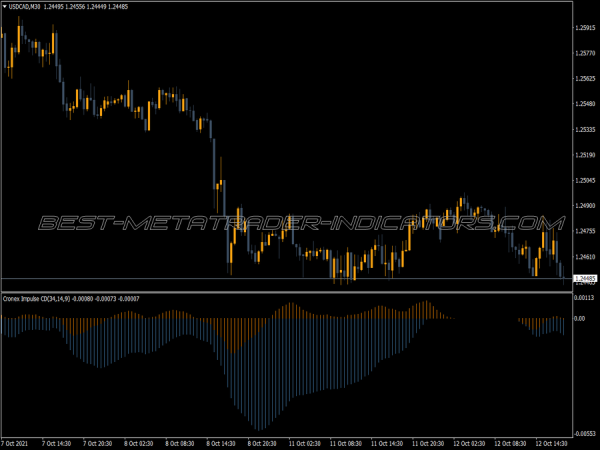
Task: Click the 8 Oct 20:30 time label
Action: [262, 443]
